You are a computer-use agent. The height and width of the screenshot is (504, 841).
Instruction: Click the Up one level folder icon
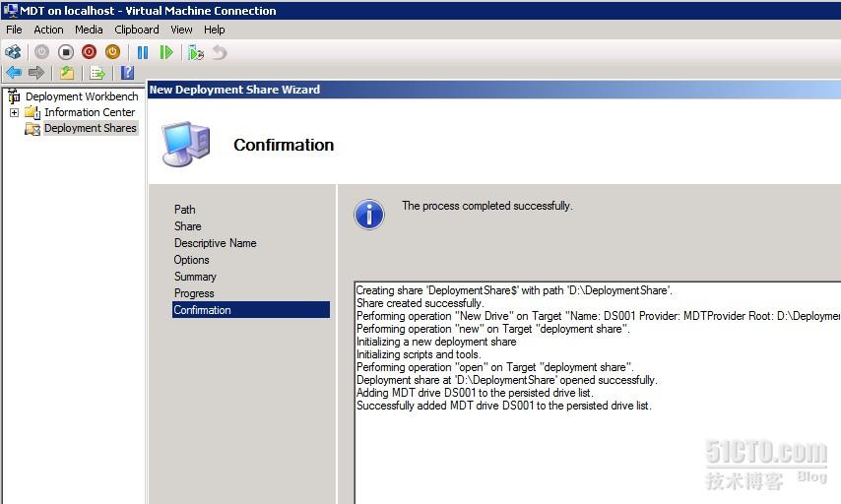pyautogui.click(x=67, y=73)
